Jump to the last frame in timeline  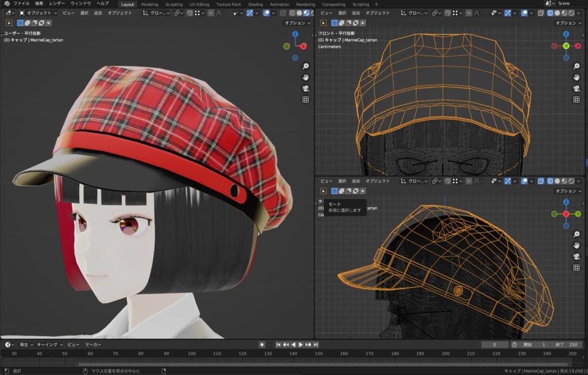point(315,345)
